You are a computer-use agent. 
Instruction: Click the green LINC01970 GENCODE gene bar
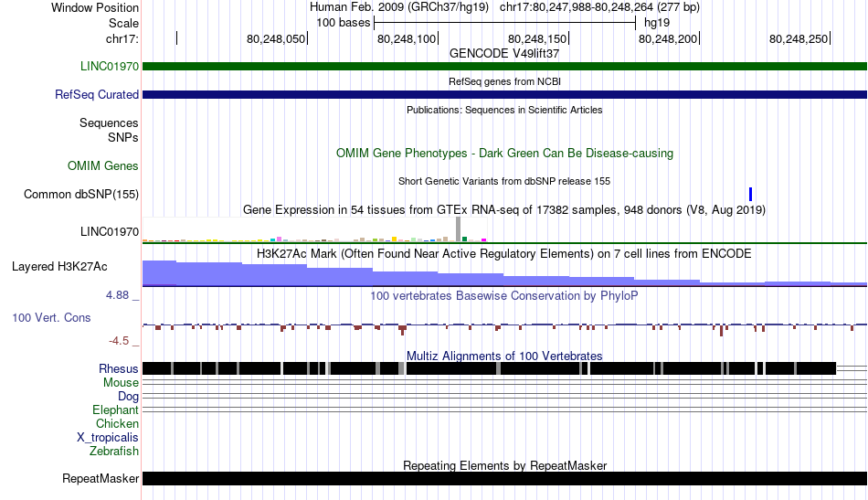click(x=505, y=67)
